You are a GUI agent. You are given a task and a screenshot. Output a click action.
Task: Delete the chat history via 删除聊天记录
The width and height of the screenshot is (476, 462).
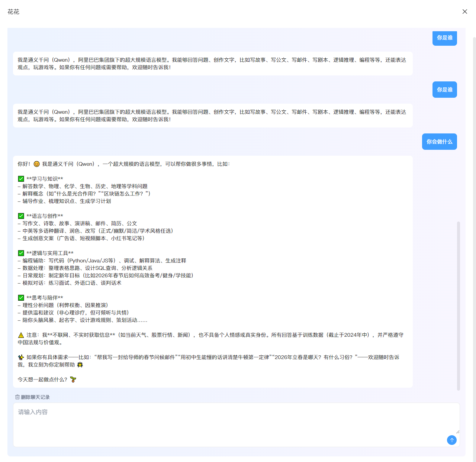[x=32, y=397]
